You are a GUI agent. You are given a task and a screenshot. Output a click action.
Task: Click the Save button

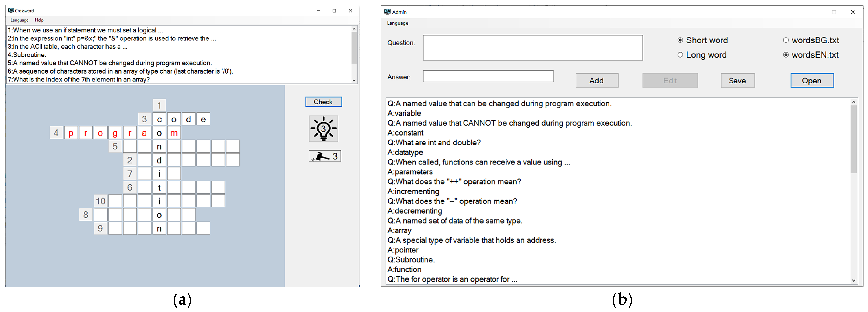(737, 81)
